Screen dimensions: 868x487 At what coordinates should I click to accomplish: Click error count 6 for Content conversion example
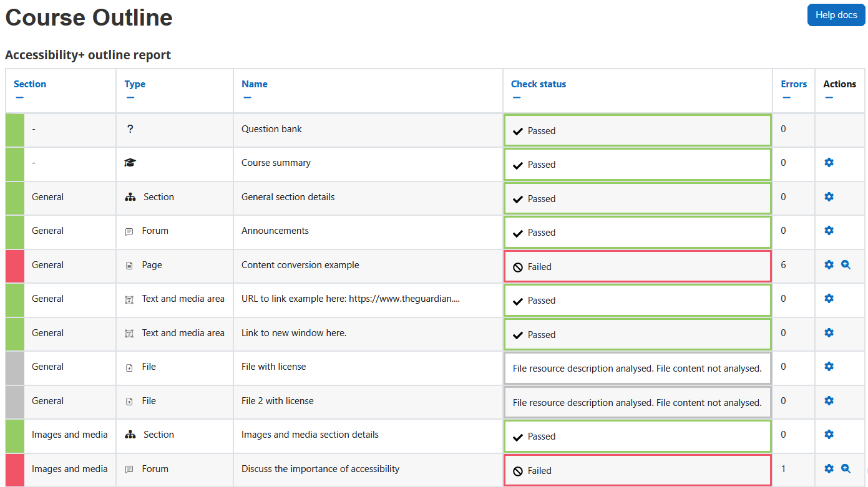(783, 265)
